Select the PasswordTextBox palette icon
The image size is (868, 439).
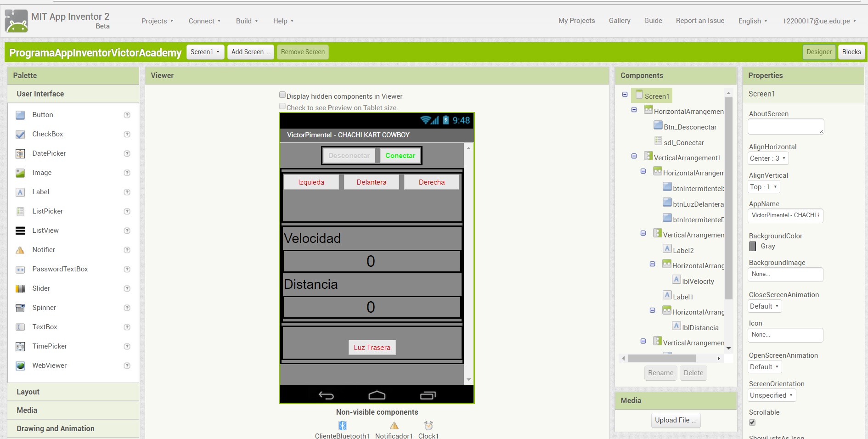pos(20,269)
